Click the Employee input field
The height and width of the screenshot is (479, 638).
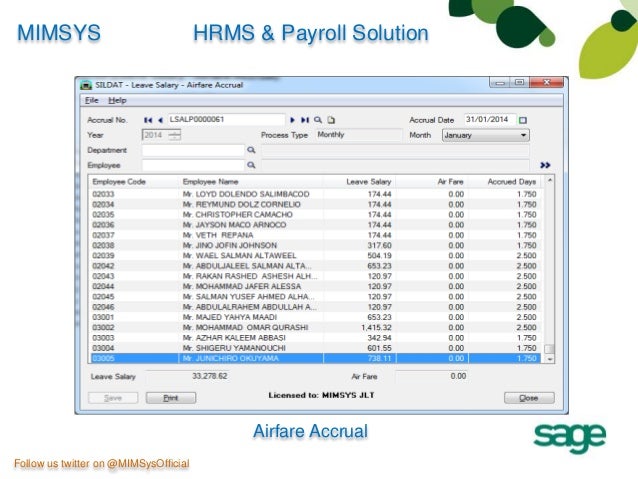click(193, 165)
